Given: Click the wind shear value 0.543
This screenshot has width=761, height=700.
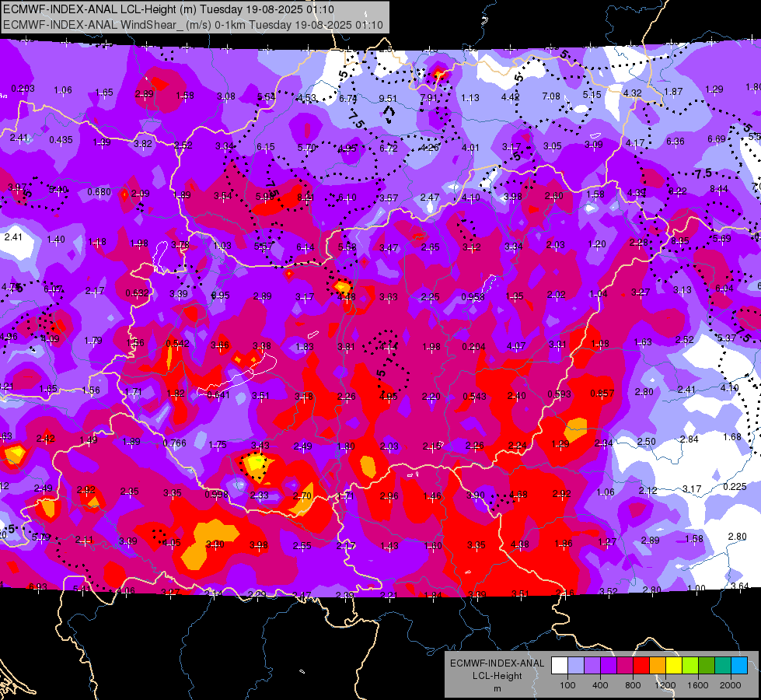Looking at the screenshot, I should [x=474, y=397].
